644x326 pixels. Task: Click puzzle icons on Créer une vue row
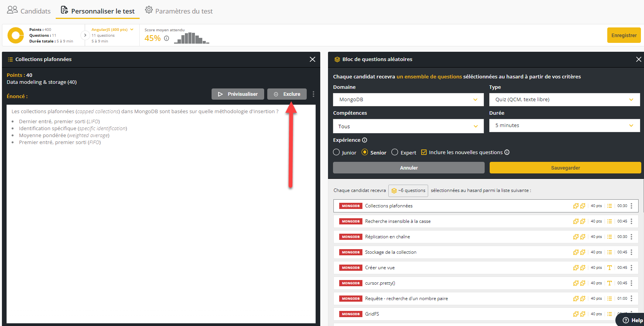pos(579,268)
